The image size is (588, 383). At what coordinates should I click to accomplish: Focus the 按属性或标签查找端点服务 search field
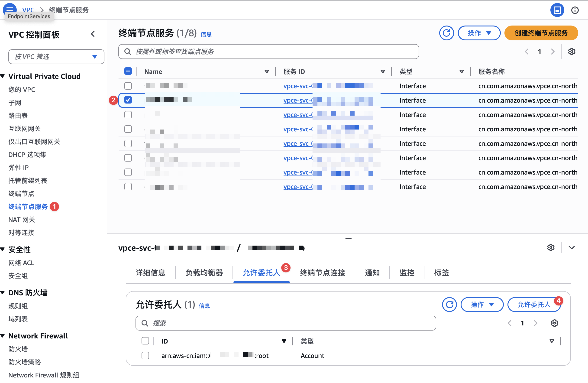point(268,51)
